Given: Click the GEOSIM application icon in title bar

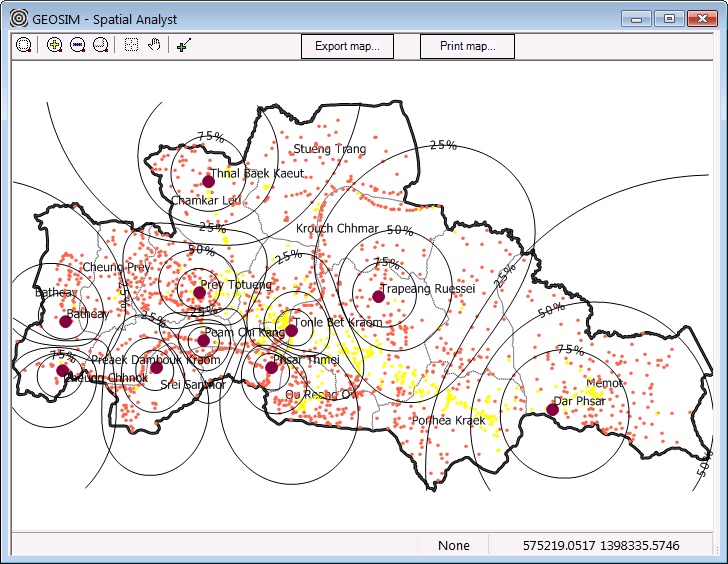Looking at the screenshot, I should [19, 19].
